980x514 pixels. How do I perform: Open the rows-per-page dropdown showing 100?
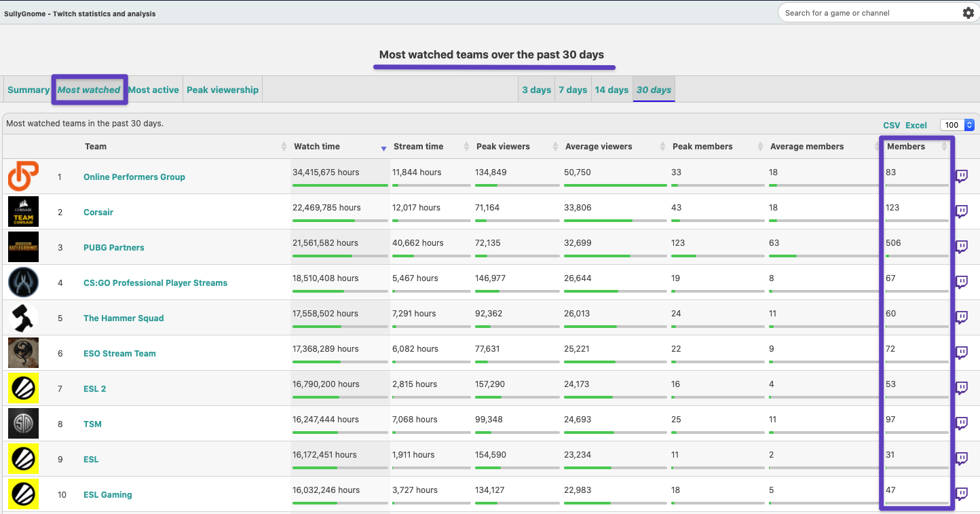[x=957, y=125]
